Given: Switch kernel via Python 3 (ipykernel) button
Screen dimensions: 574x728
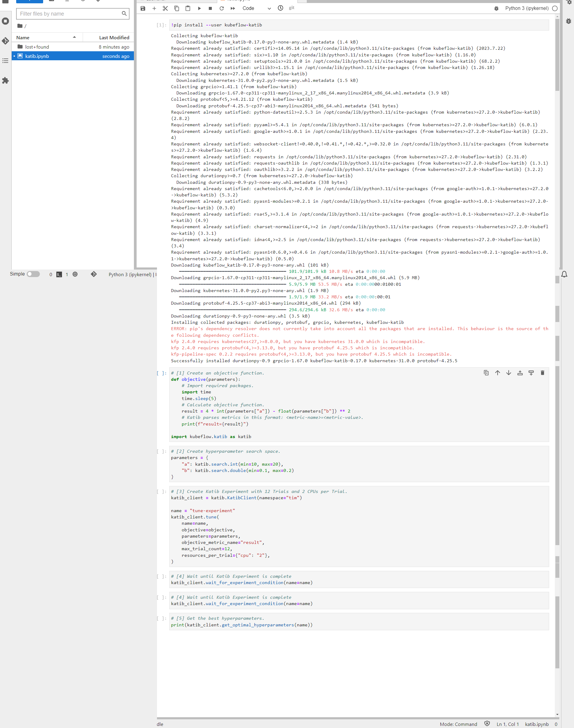Looking at the screenshot, I should tap(527, 8).
